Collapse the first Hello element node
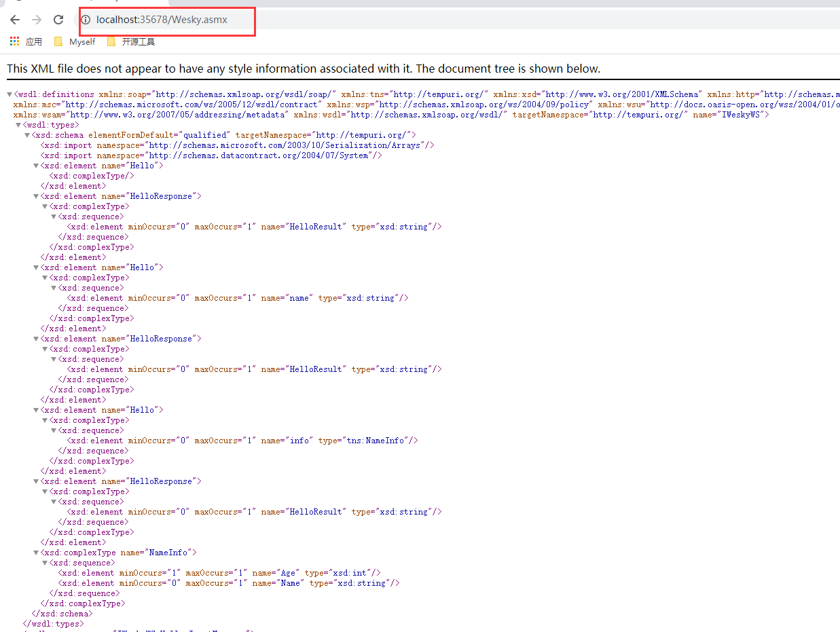 point(35,165)
